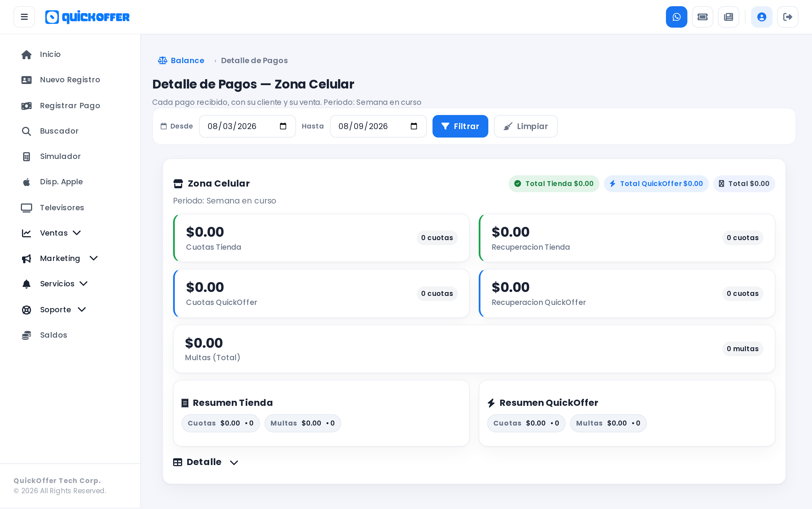This screenshot has height=509, width=812.
Task: Click the Inicio home icon
Action: 26,55
